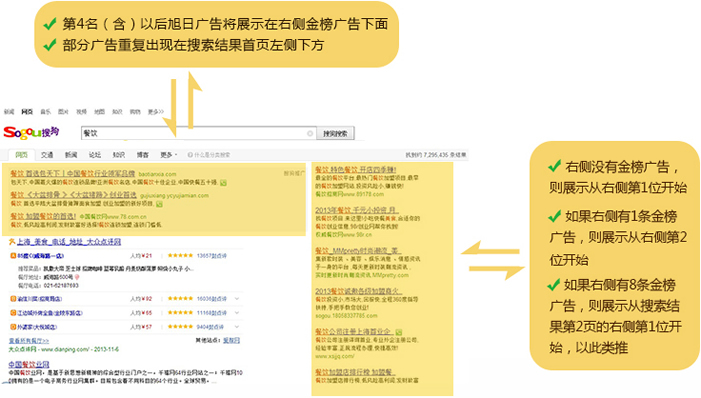Click the green badge icon after the 包天下 ad description
Image resolution: width=701 pixels, height=398 pixels.
click(x=223, y=182)
